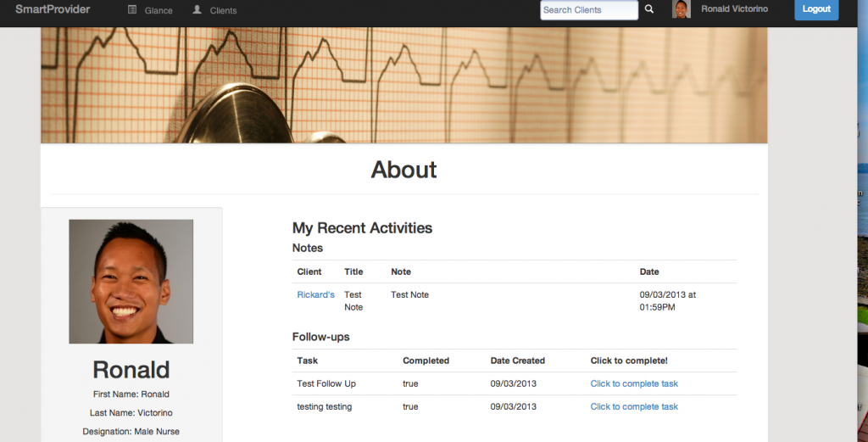Click Ronald Victorino username in navbar
Screen dimensions: 868x442
pos(735,8)
